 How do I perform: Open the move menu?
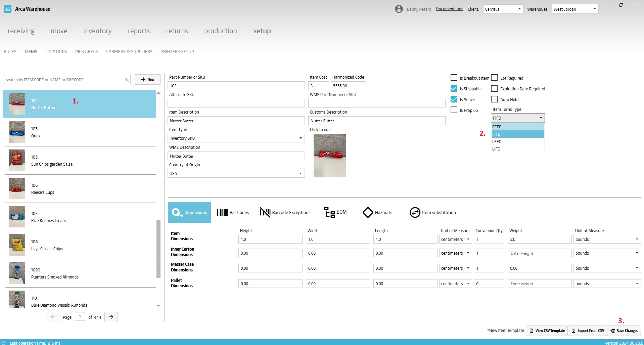coord(59,31)
